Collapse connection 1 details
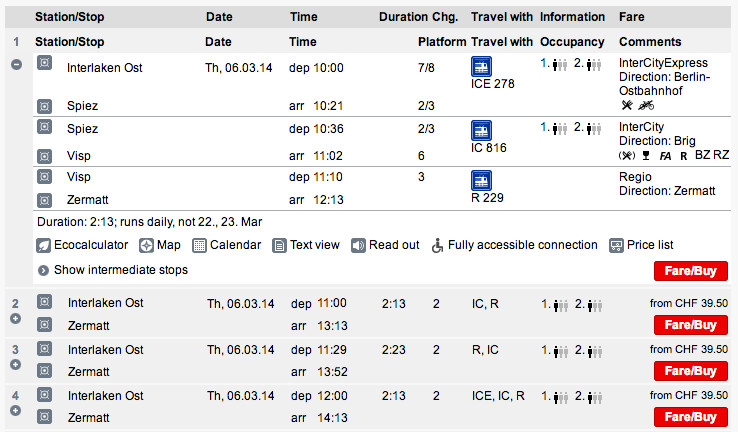This screenshot has height=432, width=738. (16, 64)
